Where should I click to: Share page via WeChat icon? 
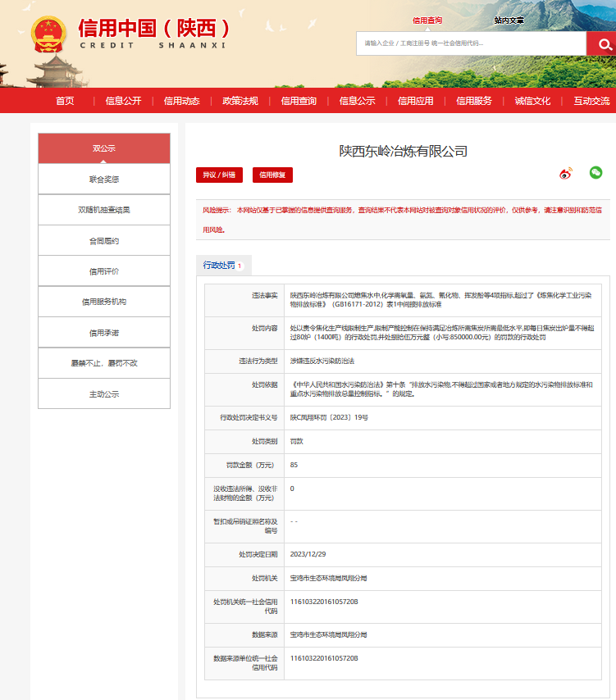click(x=595, y=173)
